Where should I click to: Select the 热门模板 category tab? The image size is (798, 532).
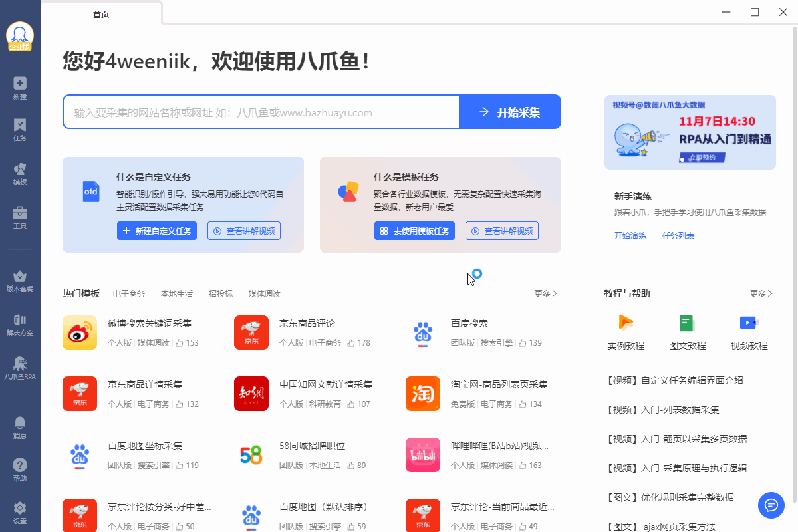(x=81, y=293)
